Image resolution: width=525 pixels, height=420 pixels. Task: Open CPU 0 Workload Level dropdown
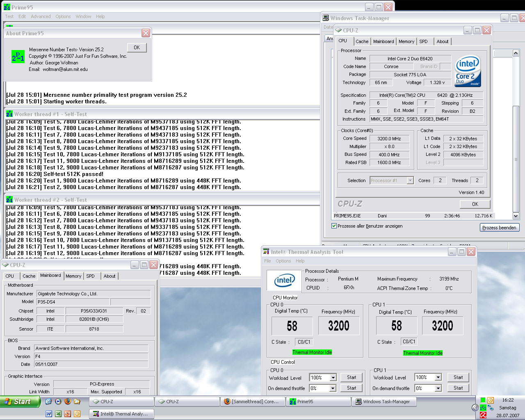[333, 377]
